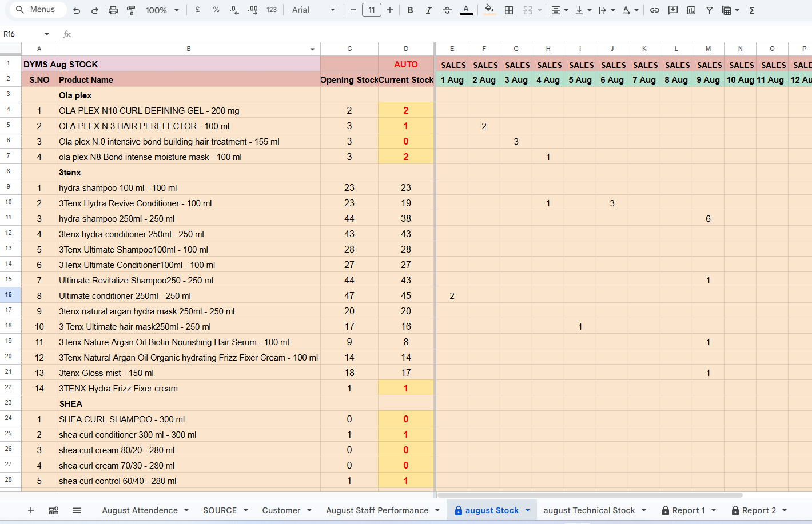Click the Undo arrow icon
This screenshot has width=812, height=524.
(x=77, y=10)
